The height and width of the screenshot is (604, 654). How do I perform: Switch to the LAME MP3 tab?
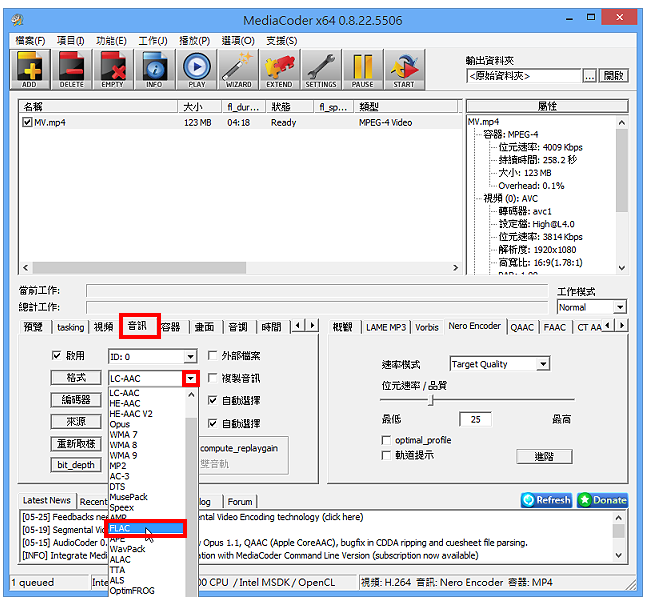click(386, 327)
